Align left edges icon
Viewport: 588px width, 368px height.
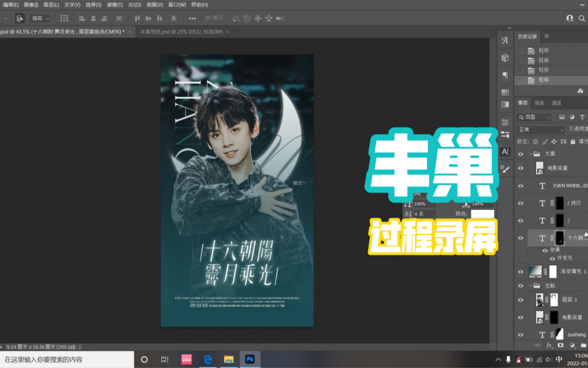coord(82,18)
